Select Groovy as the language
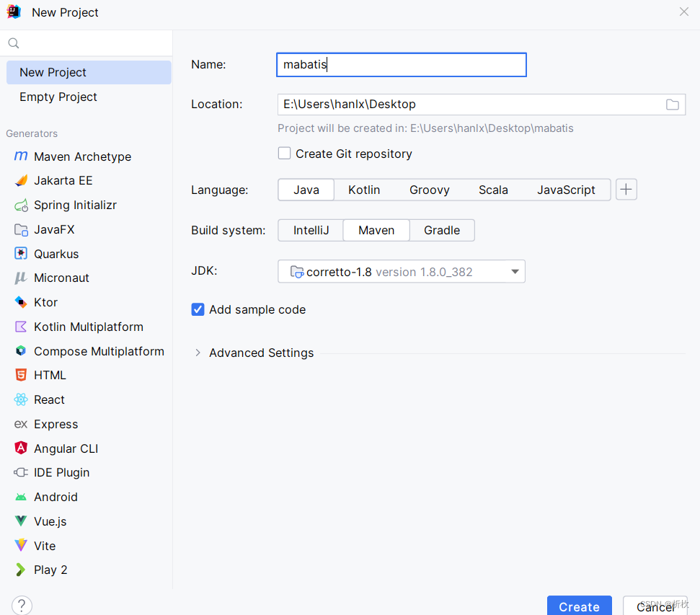Screen dimensions: 700x615 [x=430, y=190]
